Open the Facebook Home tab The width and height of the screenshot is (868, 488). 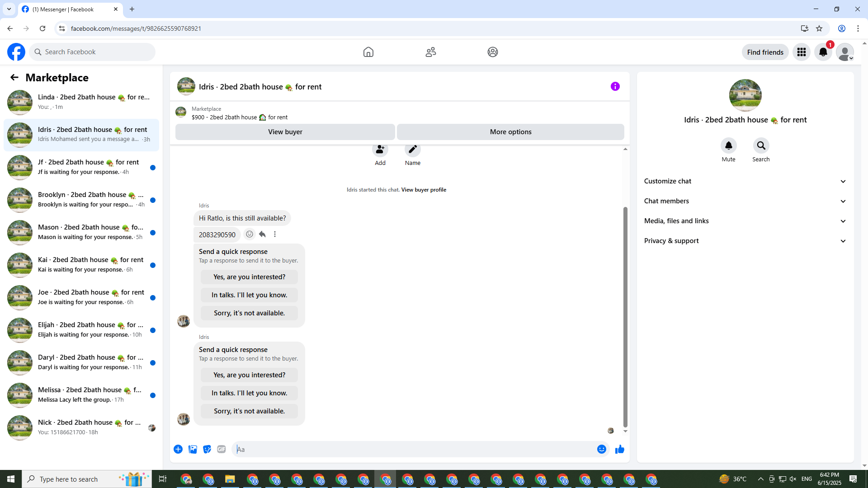point(368,52)
